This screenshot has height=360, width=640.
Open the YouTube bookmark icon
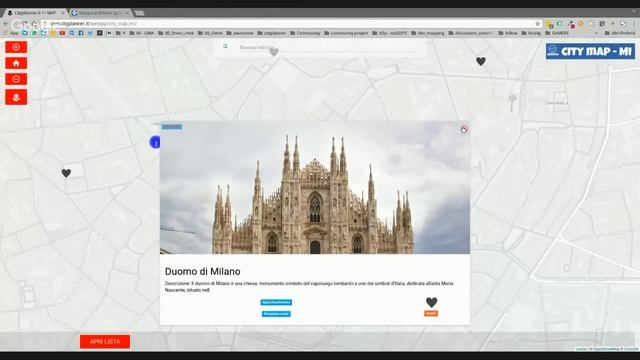point(62,33)
